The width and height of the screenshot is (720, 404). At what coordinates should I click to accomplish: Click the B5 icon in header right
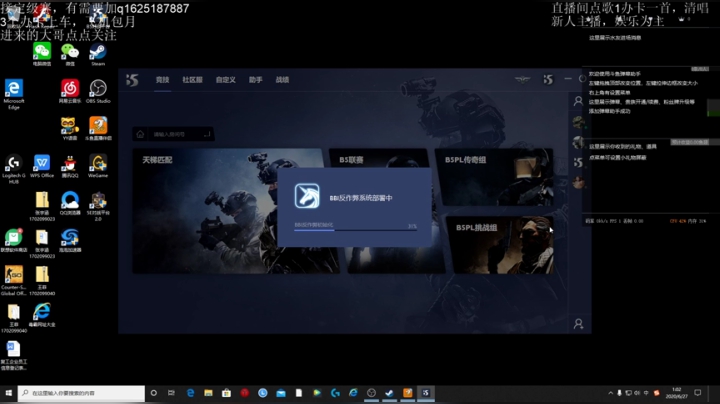(548, 80)
